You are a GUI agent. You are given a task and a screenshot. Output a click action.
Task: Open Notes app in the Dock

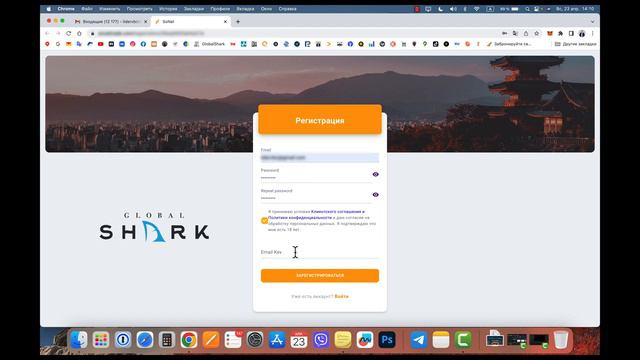pos(441,340)
